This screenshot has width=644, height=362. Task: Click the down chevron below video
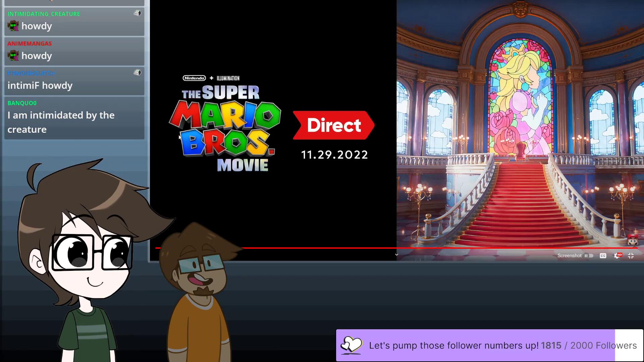point(396,255)
